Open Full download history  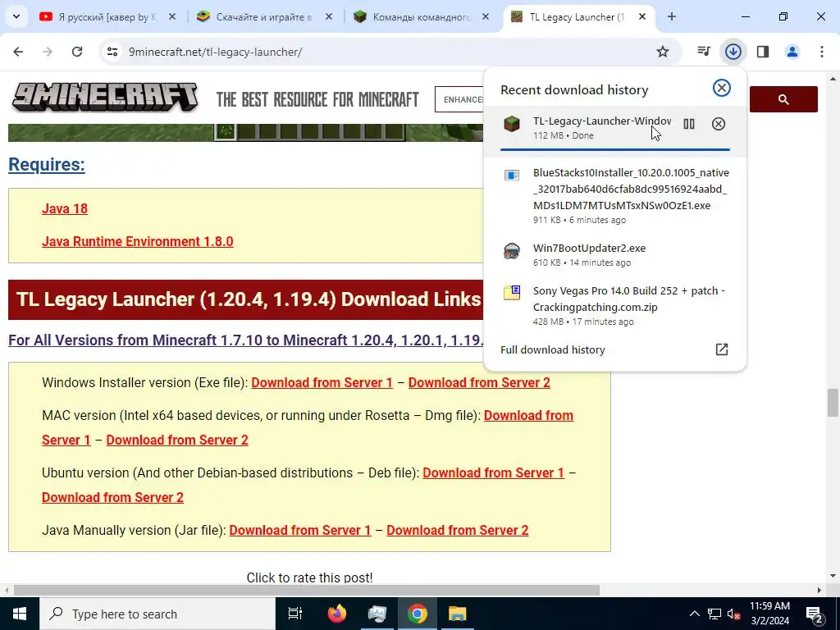(552, 349)
